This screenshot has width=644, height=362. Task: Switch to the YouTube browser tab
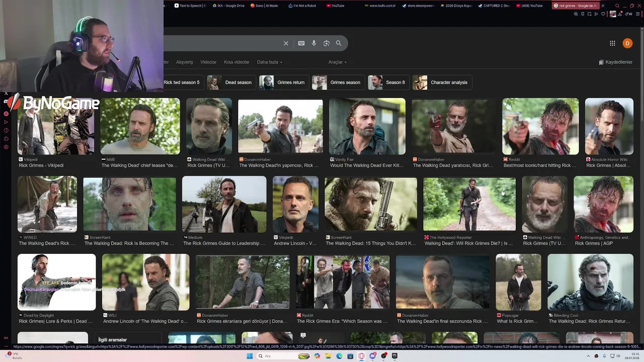(336, 6)
